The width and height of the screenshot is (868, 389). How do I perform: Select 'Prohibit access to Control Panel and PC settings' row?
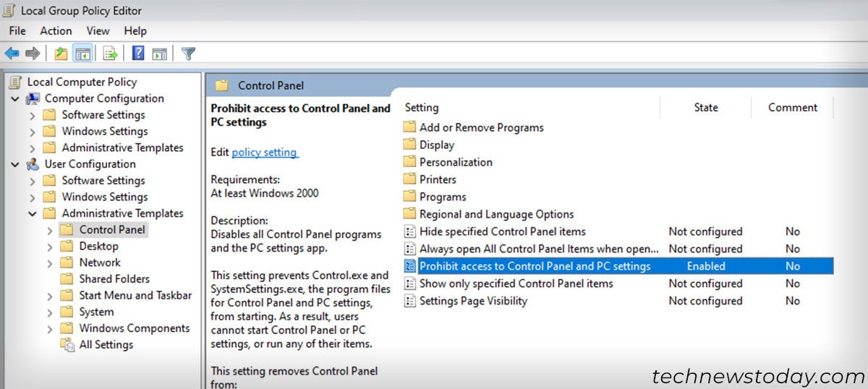618,266
